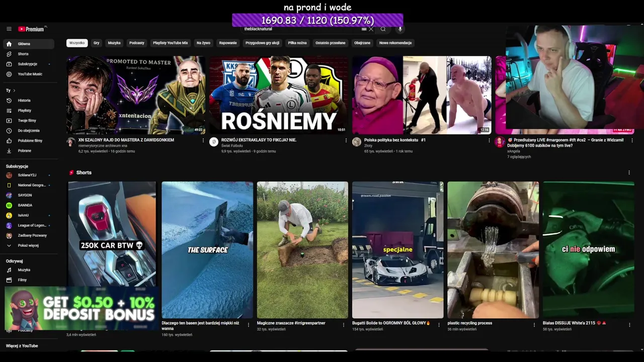Screen dimensions: 644x362
Task: Open SAYGON subscription channel
Action: [x=28, y=195]
